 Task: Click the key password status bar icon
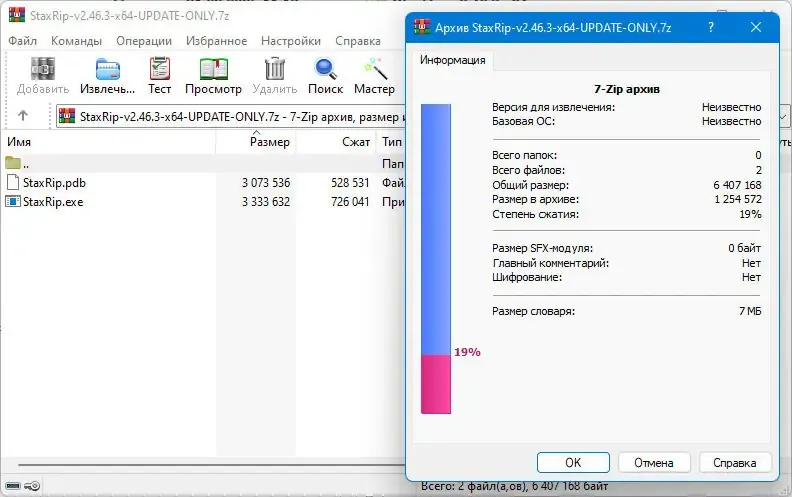[x=32, y=486]
